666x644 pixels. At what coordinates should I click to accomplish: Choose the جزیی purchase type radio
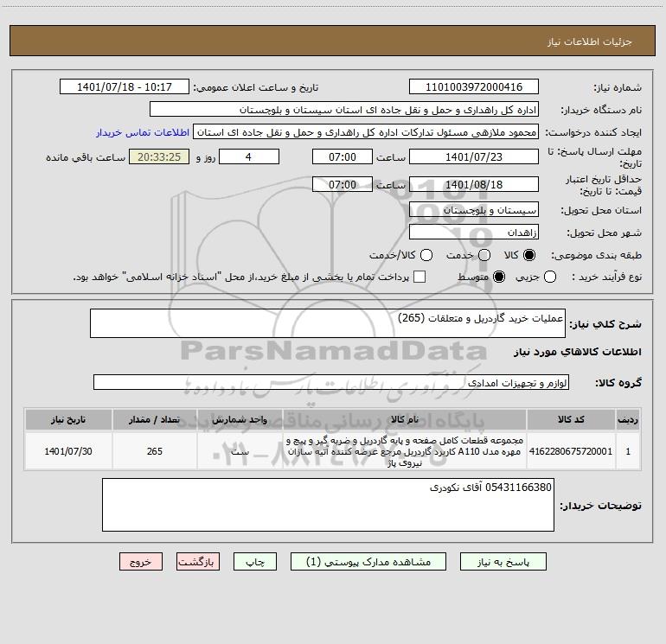(x=550, y=277)
